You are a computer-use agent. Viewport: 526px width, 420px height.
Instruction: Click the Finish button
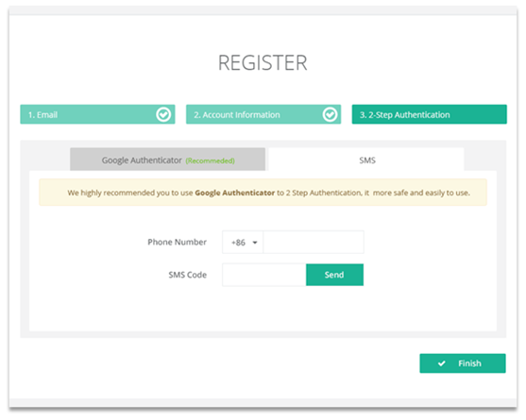click(463, 363)
